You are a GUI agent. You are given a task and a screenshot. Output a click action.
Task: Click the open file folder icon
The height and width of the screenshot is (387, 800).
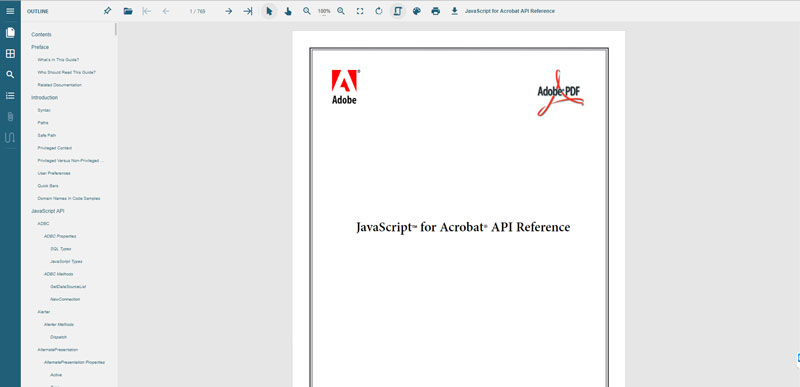point(128,11)
